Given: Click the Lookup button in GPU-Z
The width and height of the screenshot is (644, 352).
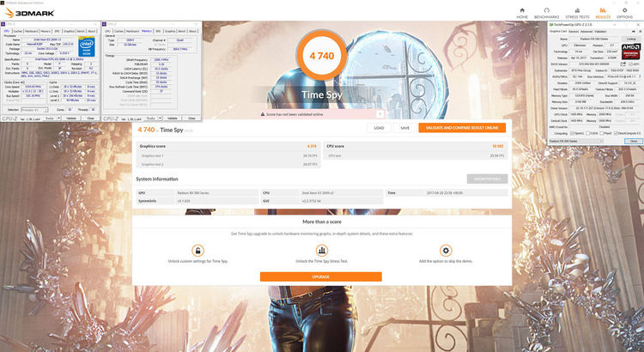Looking at the screenshot, I should [631, 39].
